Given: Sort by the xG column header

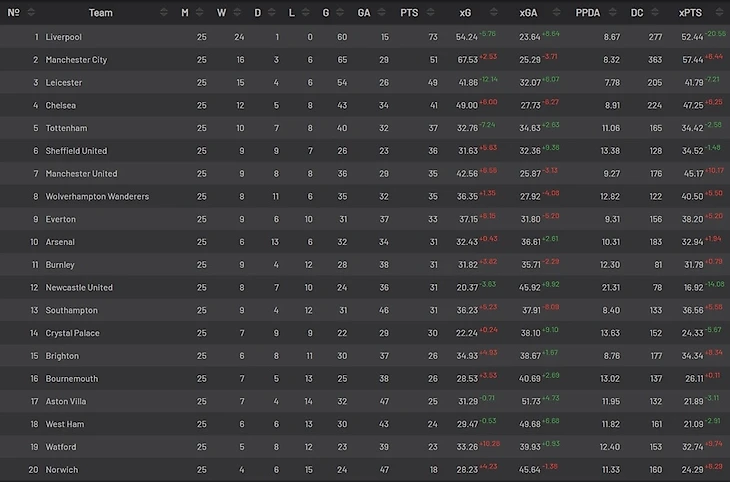Looking at the screenshot, I should [x=465, y=13].
